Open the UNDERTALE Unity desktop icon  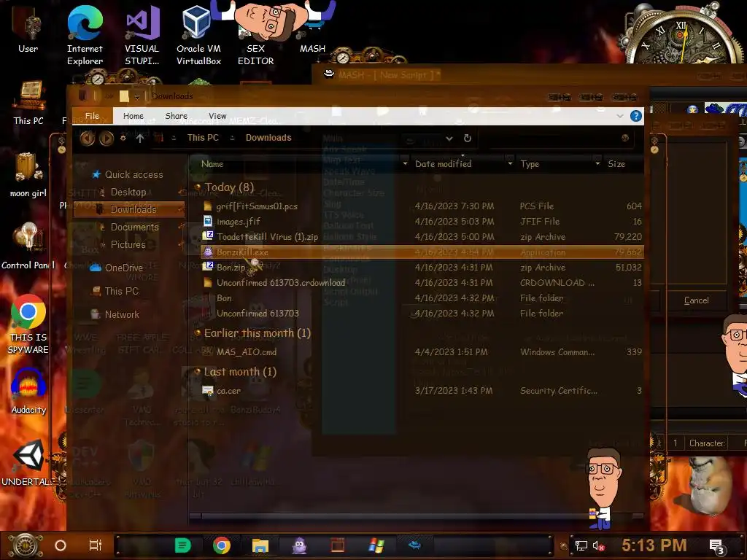pos(28,463)
